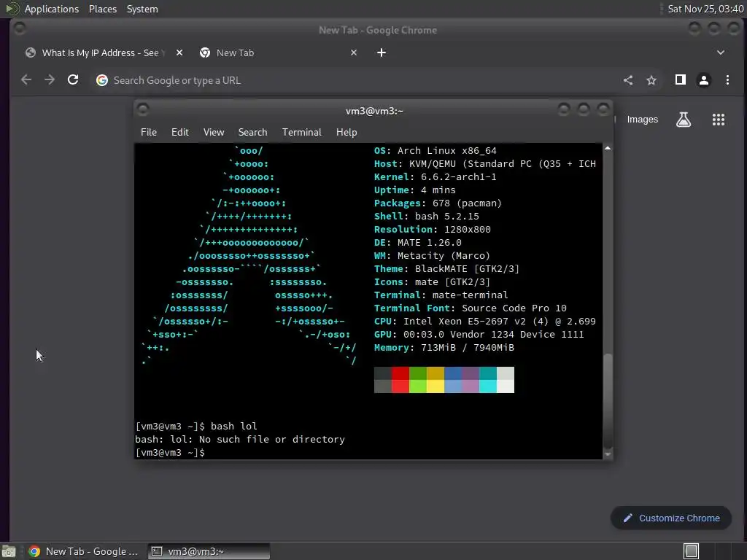This screenshot has height=560, width=747.
Task: Open the tab search dropdown chevron
Action: click(x=720, y=52)
